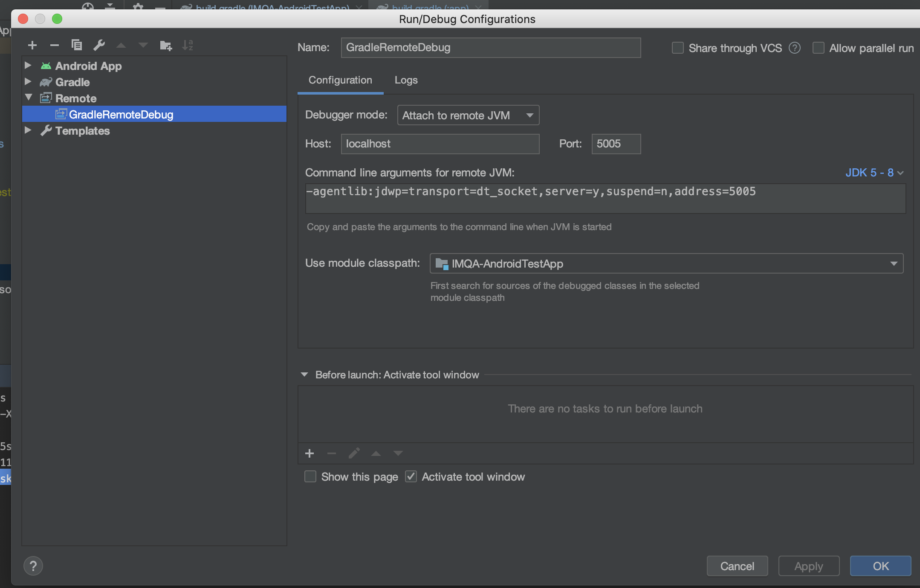Enable the Share through VCS checkbox
Screen dimensions: 920x588
click(x=677, y=48)
